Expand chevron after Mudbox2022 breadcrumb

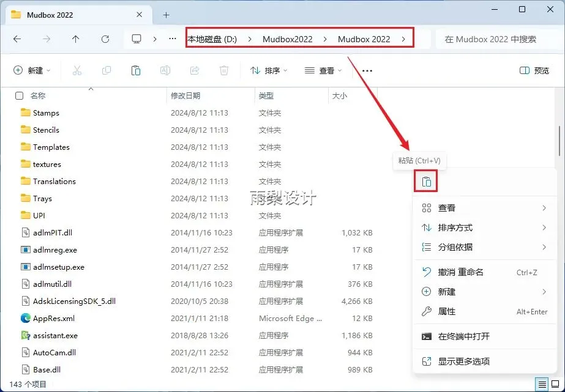pyautogui.click(x=325, y=39)
